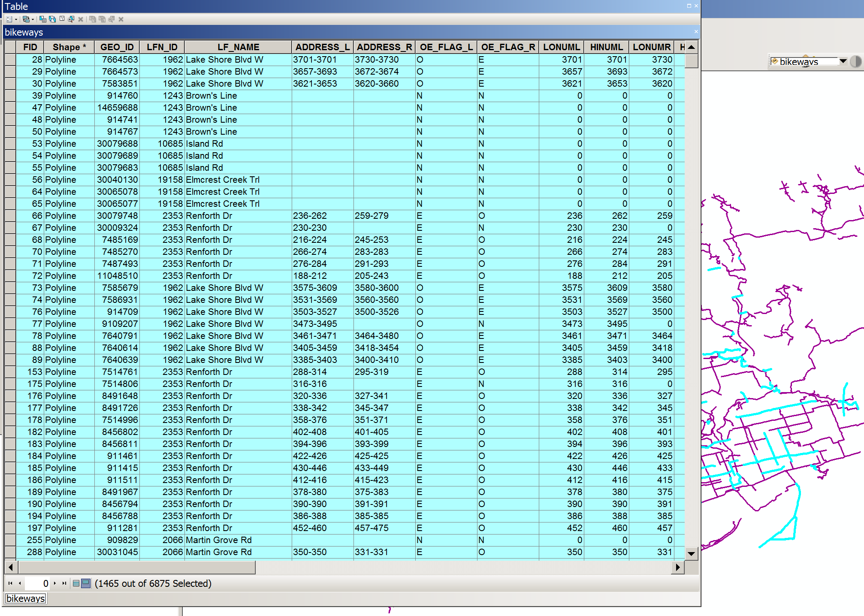The height and width of the screenshot is (616, 864).
Task: Select the row header for FID 255
Action: pyautogui.click(x=10, y=540)
